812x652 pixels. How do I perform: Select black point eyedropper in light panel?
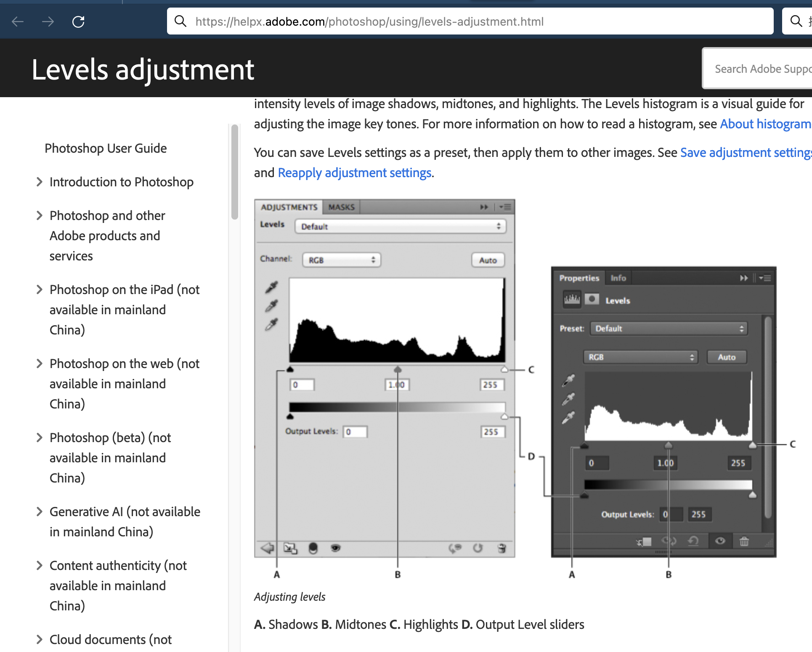272,287
